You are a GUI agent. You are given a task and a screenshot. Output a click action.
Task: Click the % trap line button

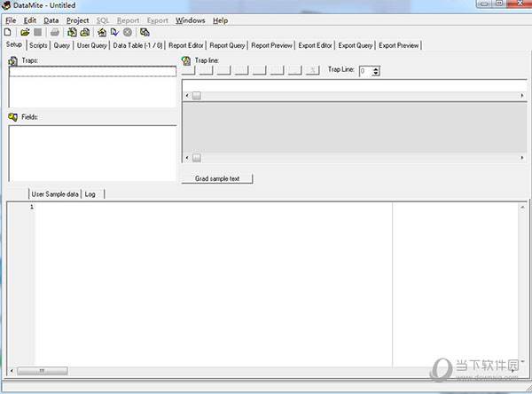point(312,70)
